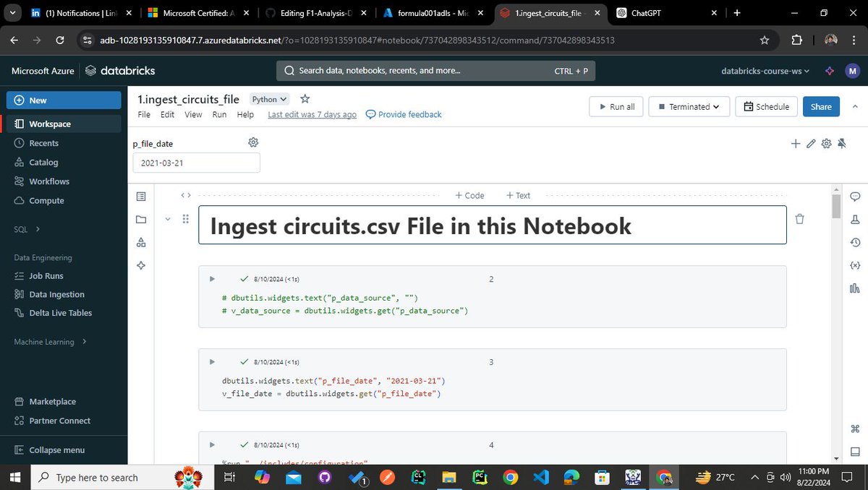Image resolution: width=868 pixels, height=490 pixels.
Task: Open the variable explorer {x} icon
Action: point(855,265)
